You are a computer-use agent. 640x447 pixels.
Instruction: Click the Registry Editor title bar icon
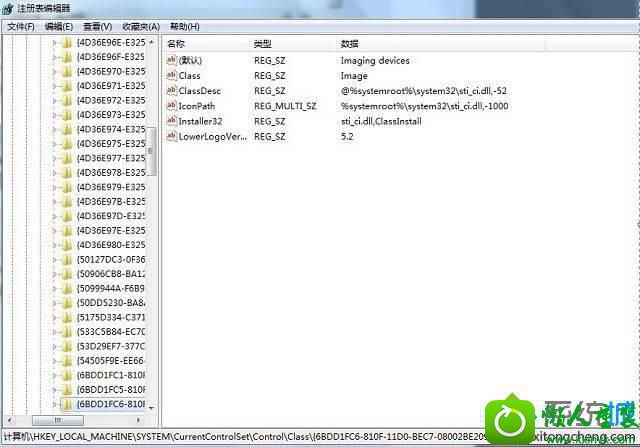coord(8,8)
